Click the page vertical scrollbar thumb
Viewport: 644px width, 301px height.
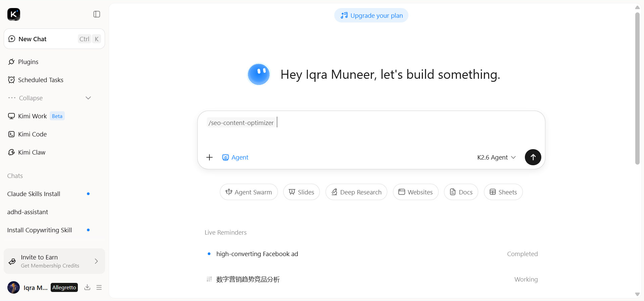(637, 88)
